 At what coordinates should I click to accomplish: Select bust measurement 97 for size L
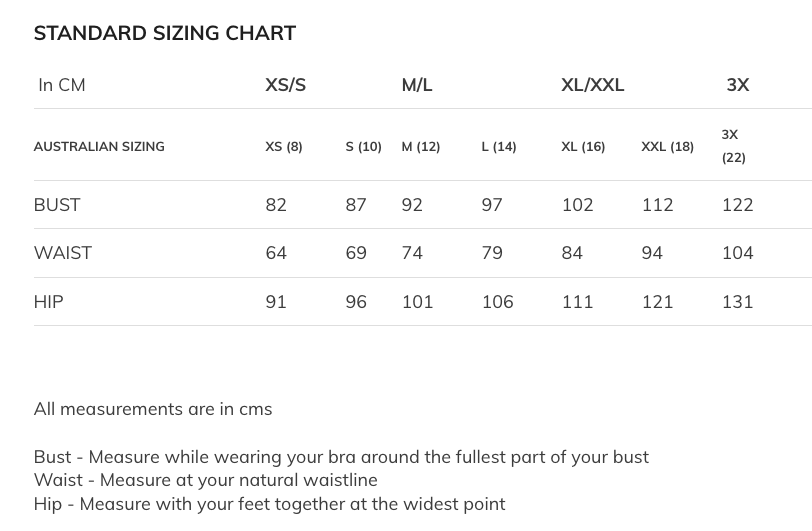coord(492,204)
